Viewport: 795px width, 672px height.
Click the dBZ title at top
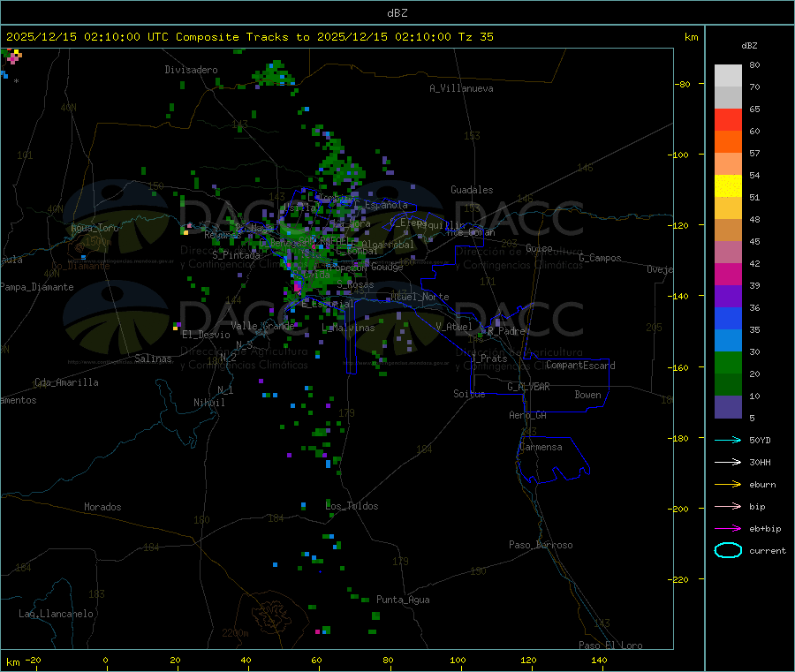[397, 13]
